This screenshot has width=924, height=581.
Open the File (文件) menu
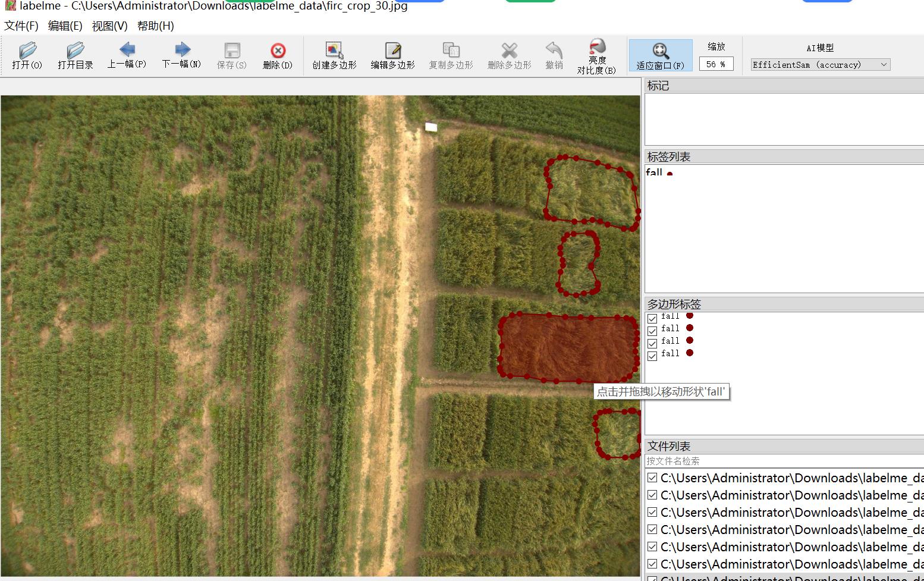click(21, 26)
